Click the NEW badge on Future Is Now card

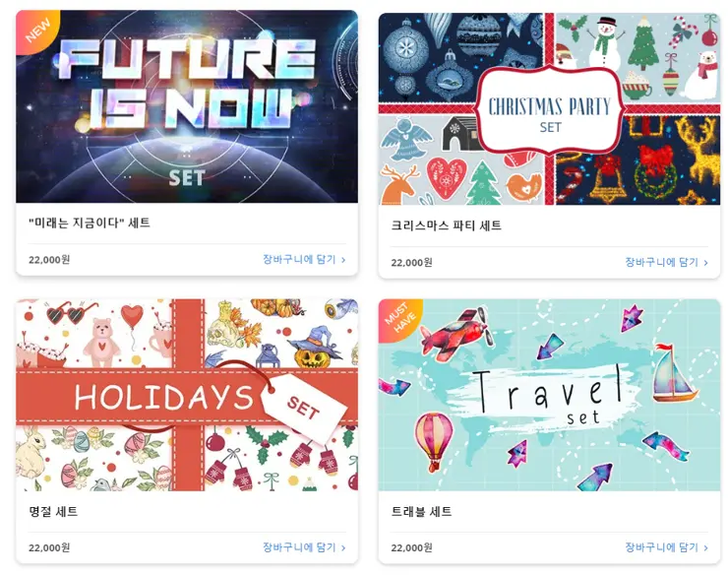(x=34, y=30)
